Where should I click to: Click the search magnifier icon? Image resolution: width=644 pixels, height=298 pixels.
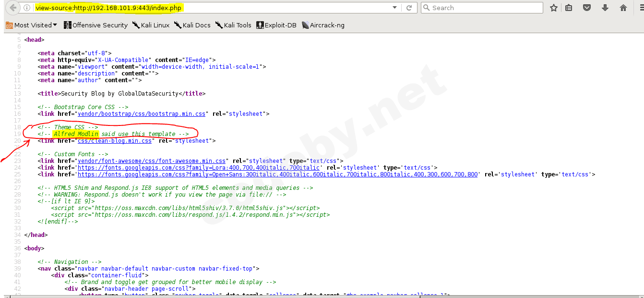point(426,8)
